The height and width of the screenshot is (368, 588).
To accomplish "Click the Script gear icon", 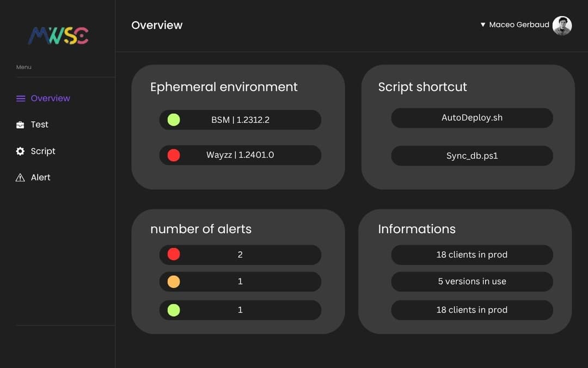I will (x=20, y=152).
